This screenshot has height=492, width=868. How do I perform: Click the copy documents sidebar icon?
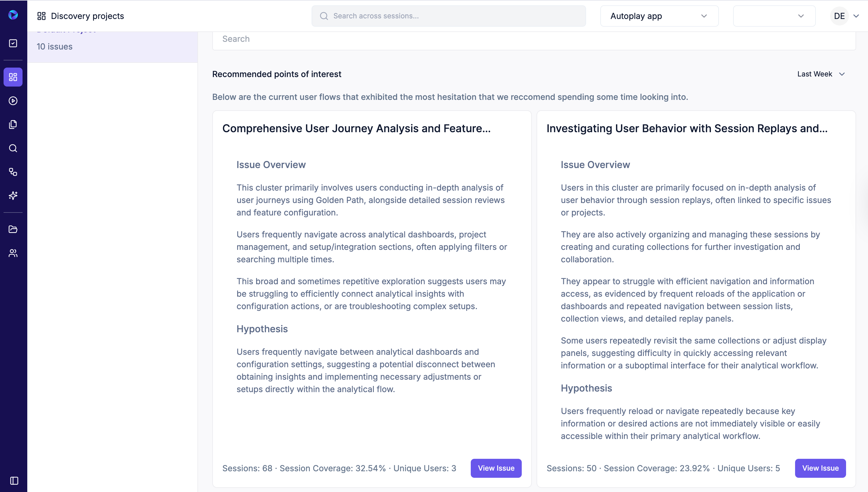tap(13, 124)
